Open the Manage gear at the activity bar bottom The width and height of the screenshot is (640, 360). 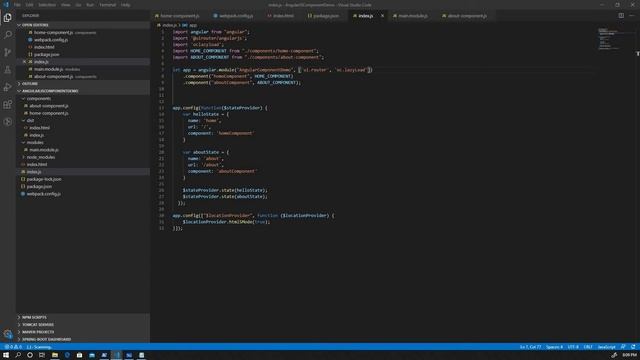coord(7,334)
